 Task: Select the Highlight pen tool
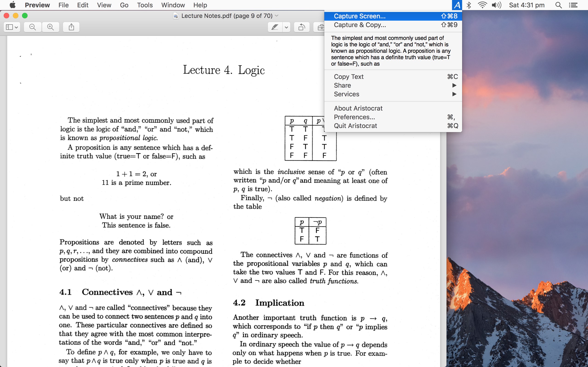275,27
